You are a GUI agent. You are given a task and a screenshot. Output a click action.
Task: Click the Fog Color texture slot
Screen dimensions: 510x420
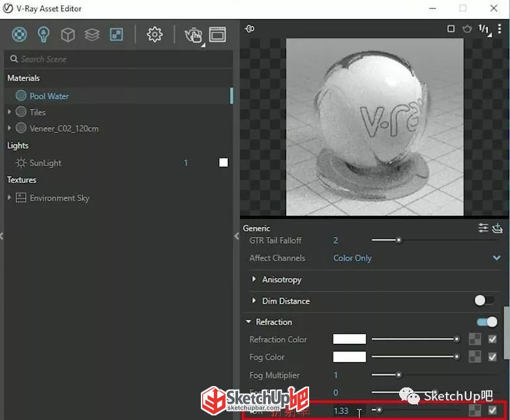475,357
